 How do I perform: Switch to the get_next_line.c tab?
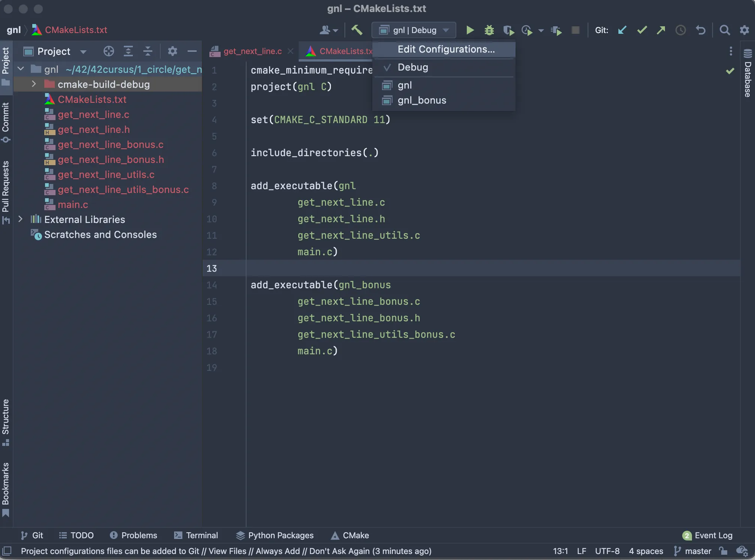click(x=252, y=51)
